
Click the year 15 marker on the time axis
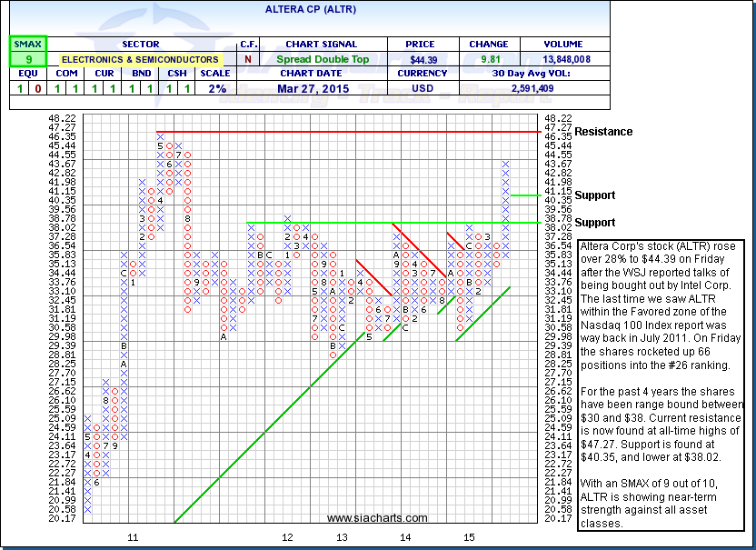tap(471, 538)
